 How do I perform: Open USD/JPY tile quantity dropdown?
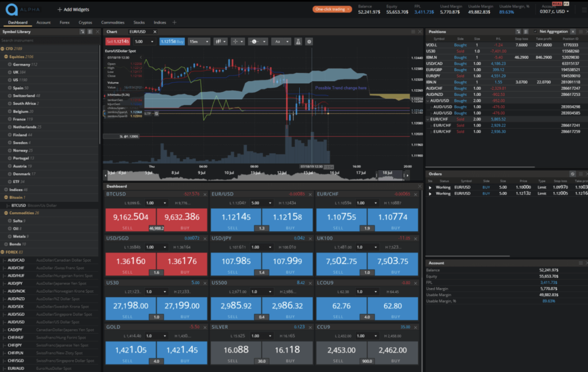[262, 247]
